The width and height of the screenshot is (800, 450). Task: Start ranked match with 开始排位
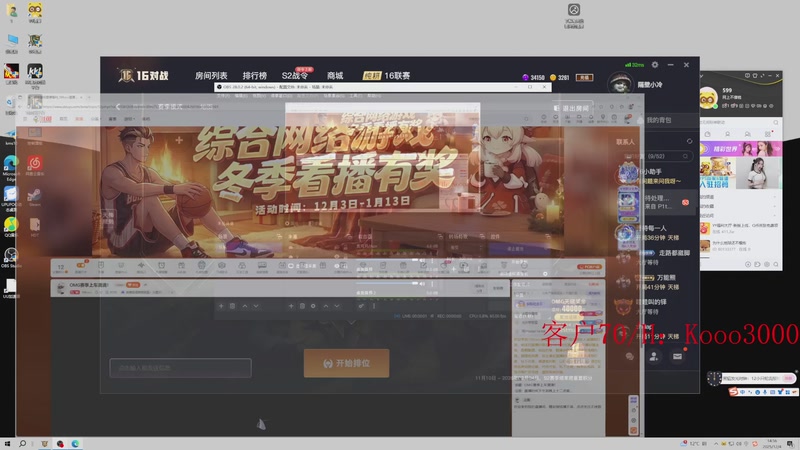pyautogui.click(x=346, y=363)
